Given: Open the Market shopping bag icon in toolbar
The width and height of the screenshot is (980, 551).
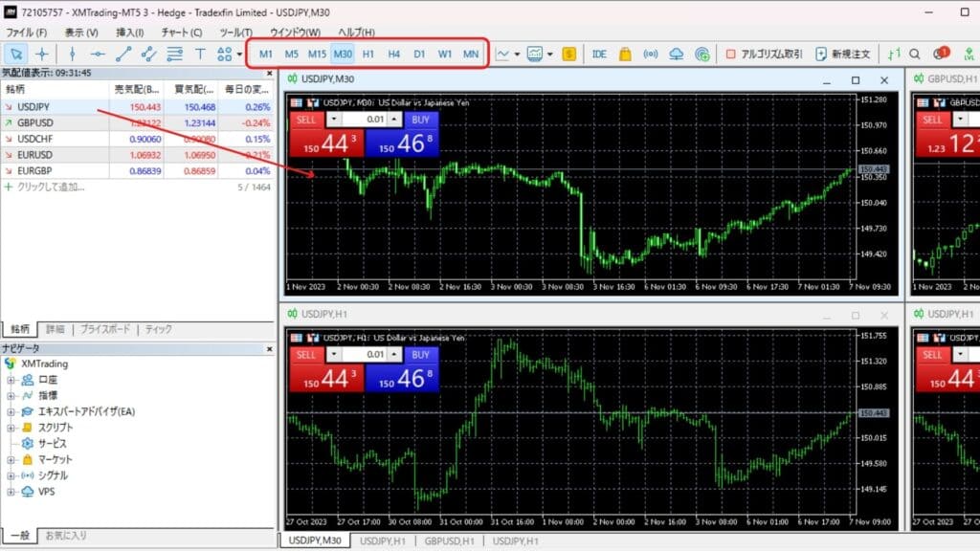Looking at the screenshot, I should tap(625, 55).
